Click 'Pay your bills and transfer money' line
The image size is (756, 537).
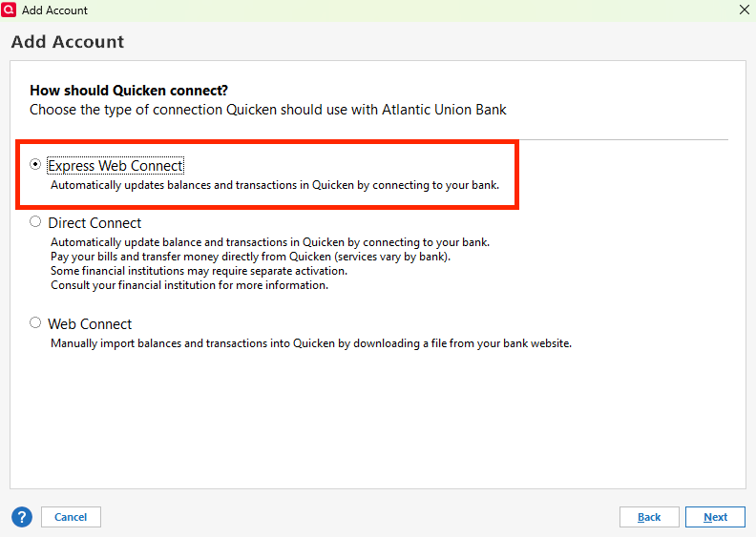coord(250,257)
